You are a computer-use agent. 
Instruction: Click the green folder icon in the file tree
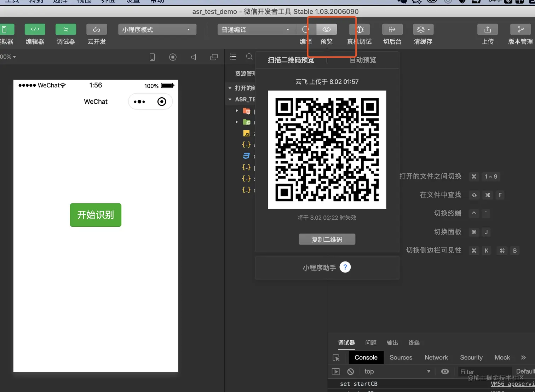tap(247, 122)
